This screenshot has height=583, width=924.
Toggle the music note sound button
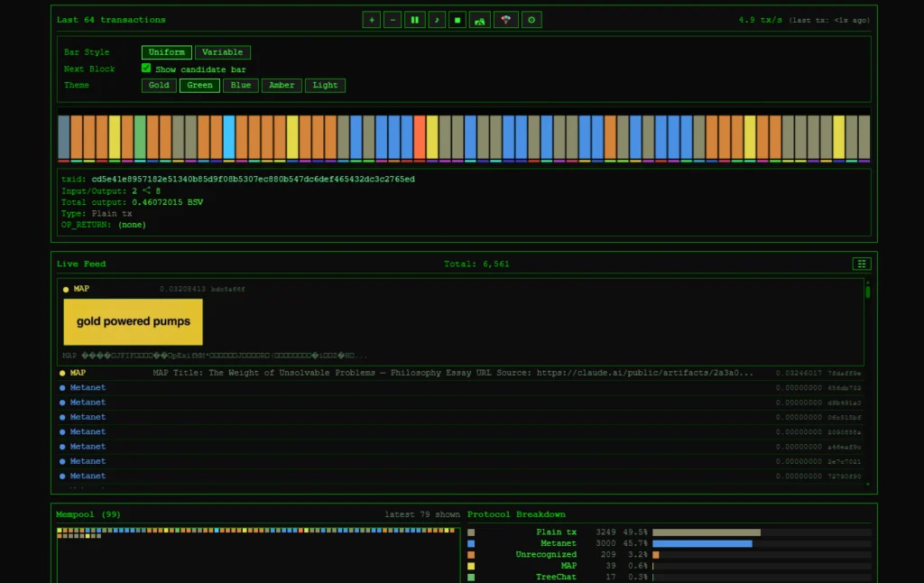pyautogui.click(x=437, y=20)
